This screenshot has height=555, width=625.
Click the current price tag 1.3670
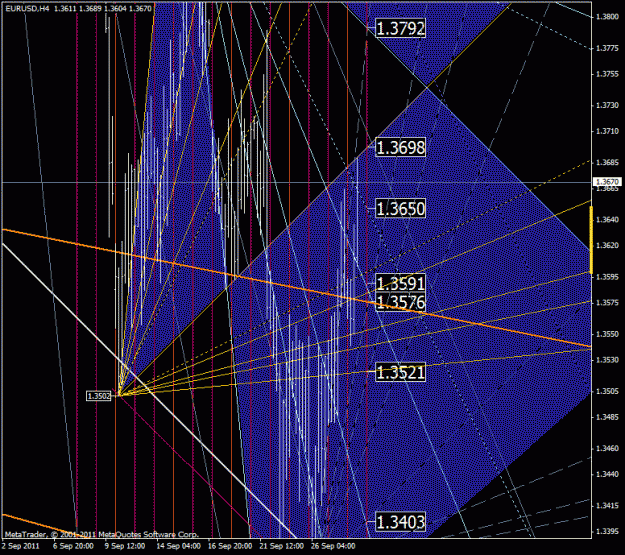tap(607, 182)
